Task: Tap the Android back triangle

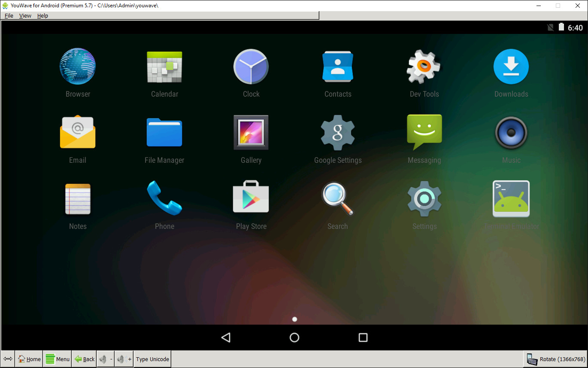Action: [226, 338]
